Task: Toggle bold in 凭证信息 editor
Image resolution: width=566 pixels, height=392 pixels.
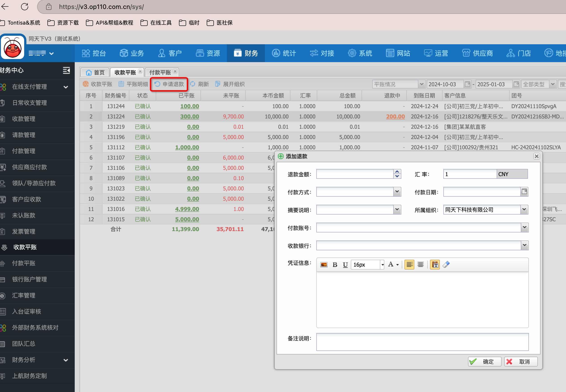Action: click(x=335, y=265)
